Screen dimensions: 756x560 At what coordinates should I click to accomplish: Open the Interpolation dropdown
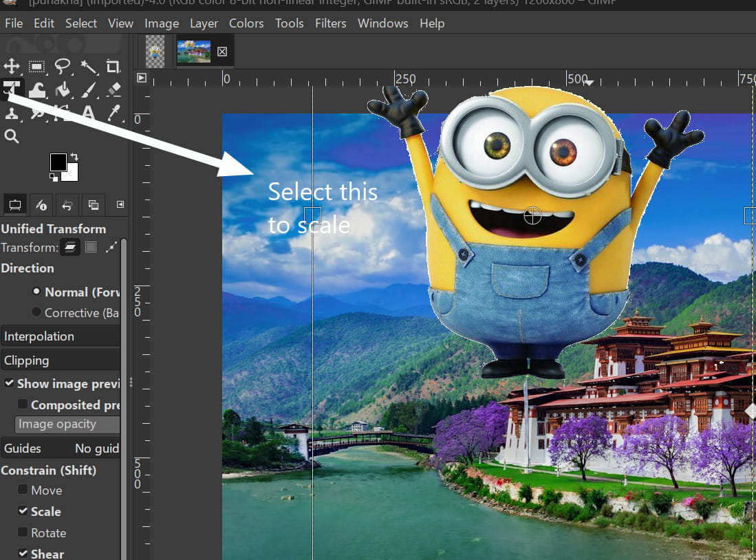coord(61,336)
